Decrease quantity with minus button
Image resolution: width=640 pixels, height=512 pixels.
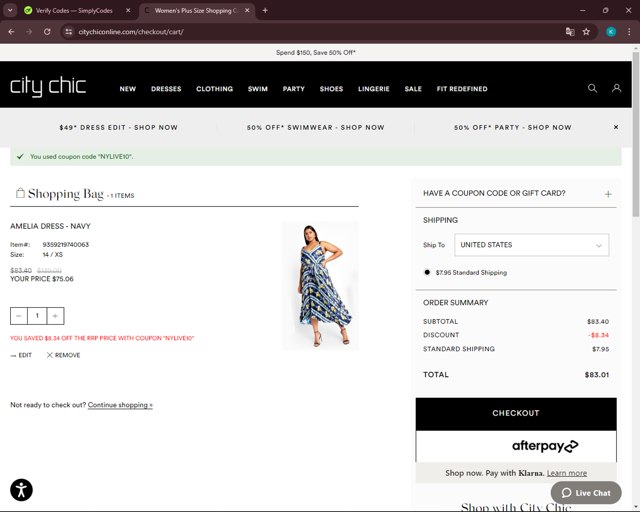click(19, 316)
